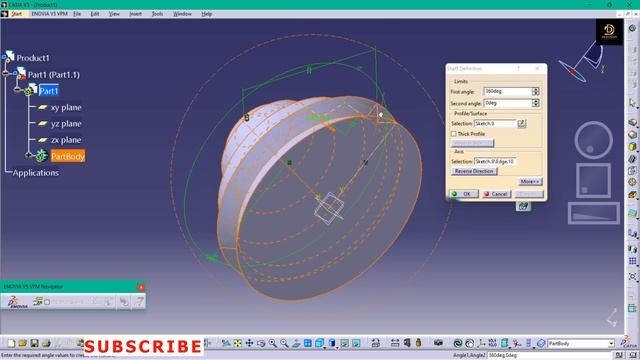This screenshot has height=360, width=640.
Task: Select the Fit All In icon
Action: coord(238,343)
